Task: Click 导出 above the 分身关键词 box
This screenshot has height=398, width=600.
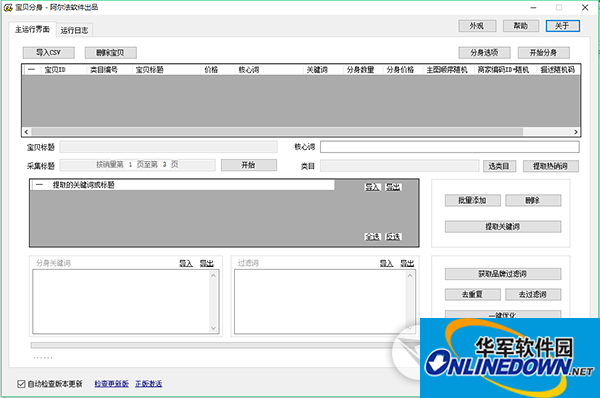Action: pyautogui.click(x=207, y=263)
